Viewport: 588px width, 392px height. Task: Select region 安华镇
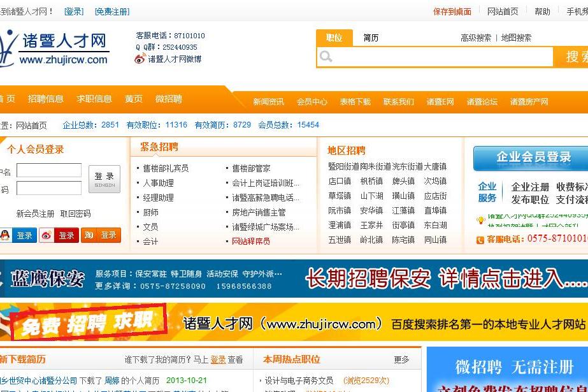(x=371, y=210)
